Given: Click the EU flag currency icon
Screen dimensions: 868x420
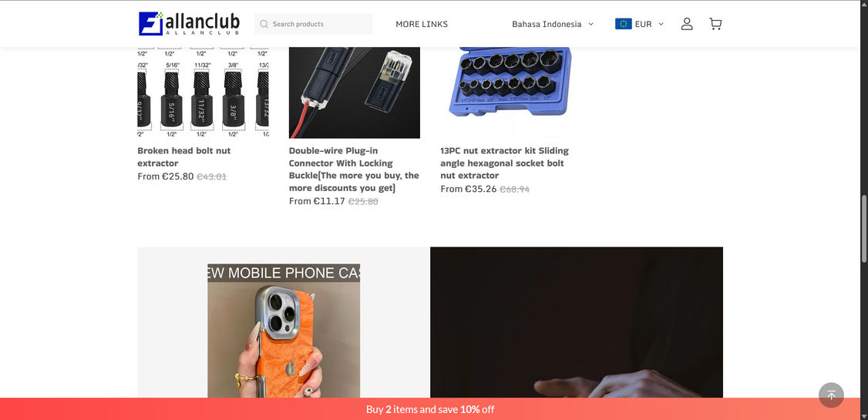Looking at the screenshot, I should [x=624, y=24].
